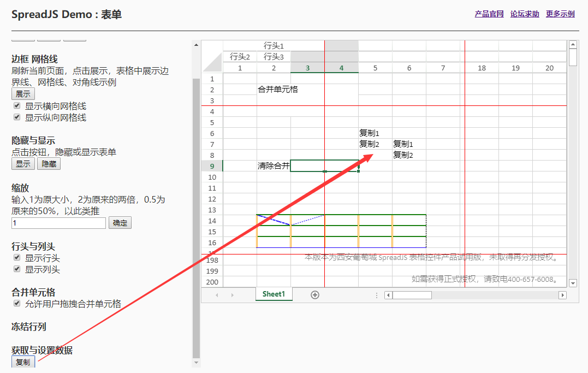Click the 行头2 header cell
588x373 pixels.
[240, 57]
